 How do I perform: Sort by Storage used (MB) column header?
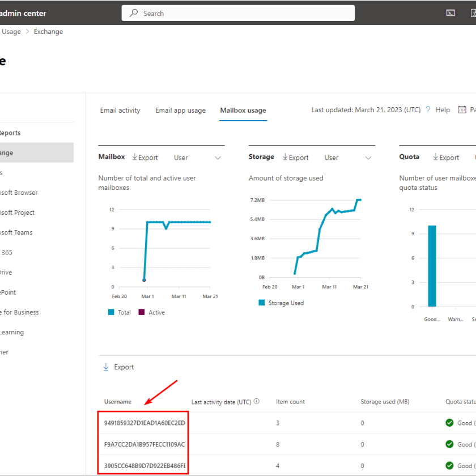coord(385,402)
